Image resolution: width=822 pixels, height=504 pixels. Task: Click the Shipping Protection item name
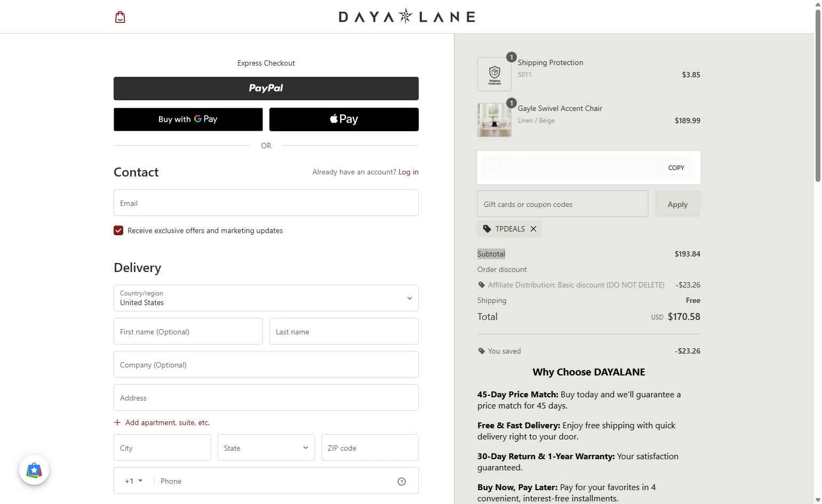tap(550, 62)
